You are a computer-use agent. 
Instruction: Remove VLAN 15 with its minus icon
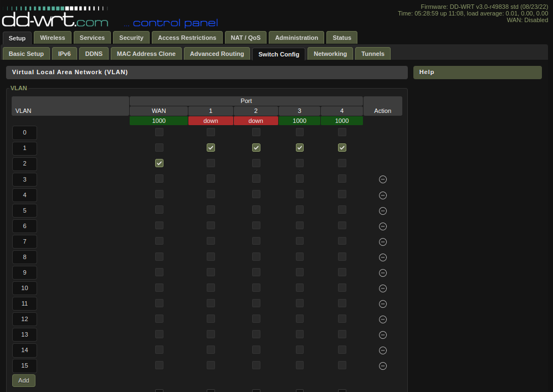pos(382,365)
